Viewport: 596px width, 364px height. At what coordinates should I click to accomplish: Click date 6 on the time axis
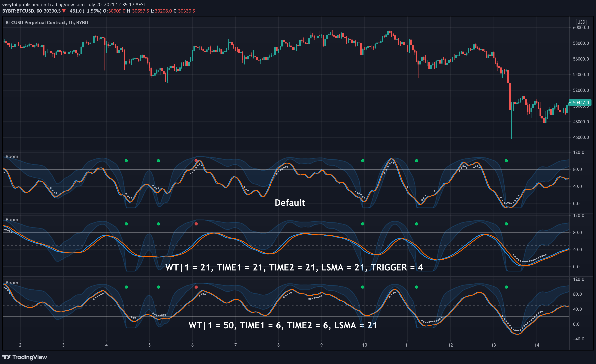(x=193, y=345)
